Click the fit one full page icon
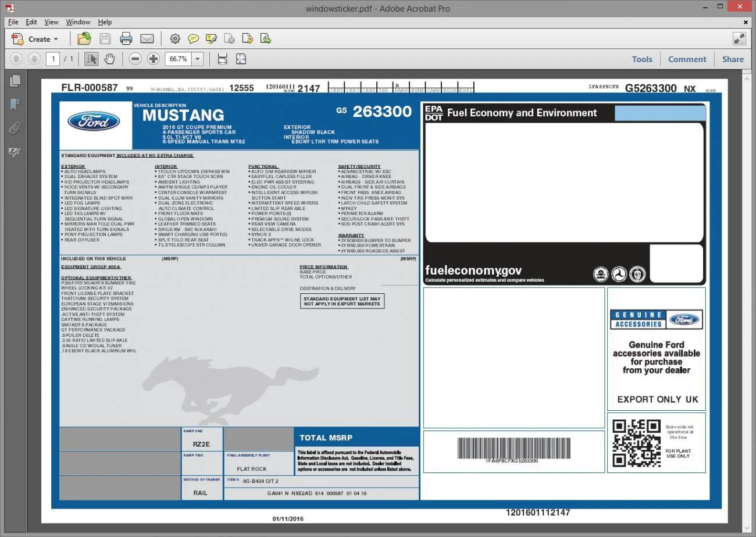The image size is (756, 537). point(241,59)
